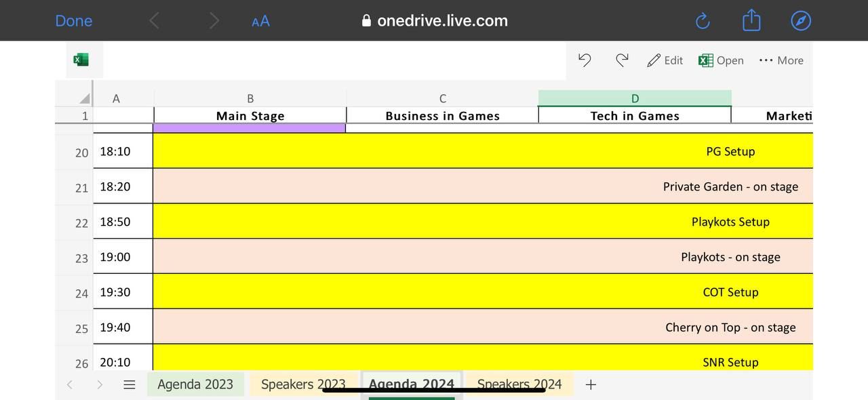The height and width of the screenshot is (400, 868).
Task: Click the undo arrow icon
Action: click(x=585, y=60)
